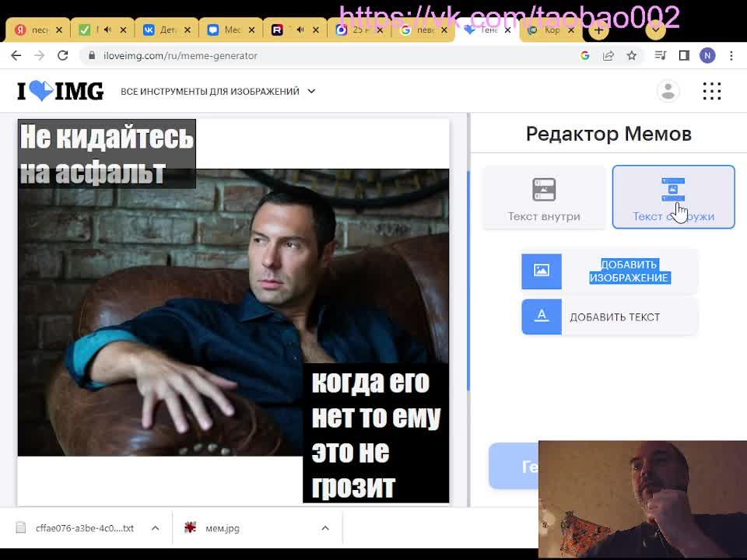Viewport: 747px width, 560px height.
Task: Mute audio icon on R tab
Action: (300, 30)
